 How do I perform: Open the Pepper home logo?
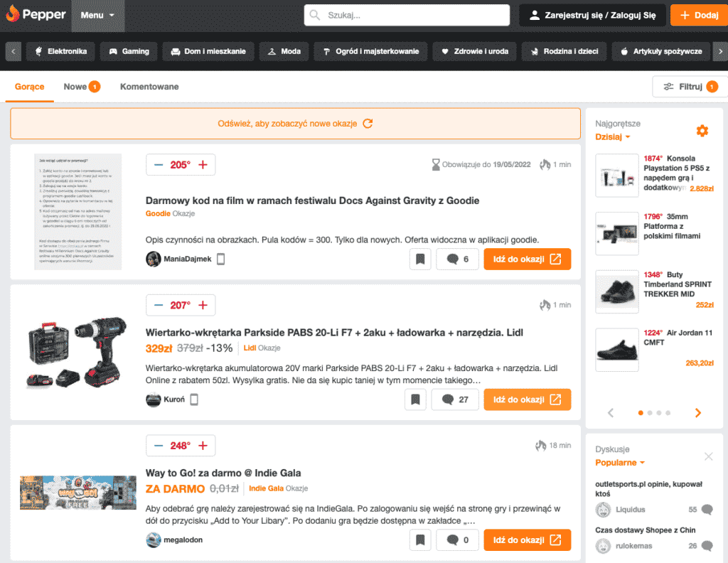(x=36, y=14)
